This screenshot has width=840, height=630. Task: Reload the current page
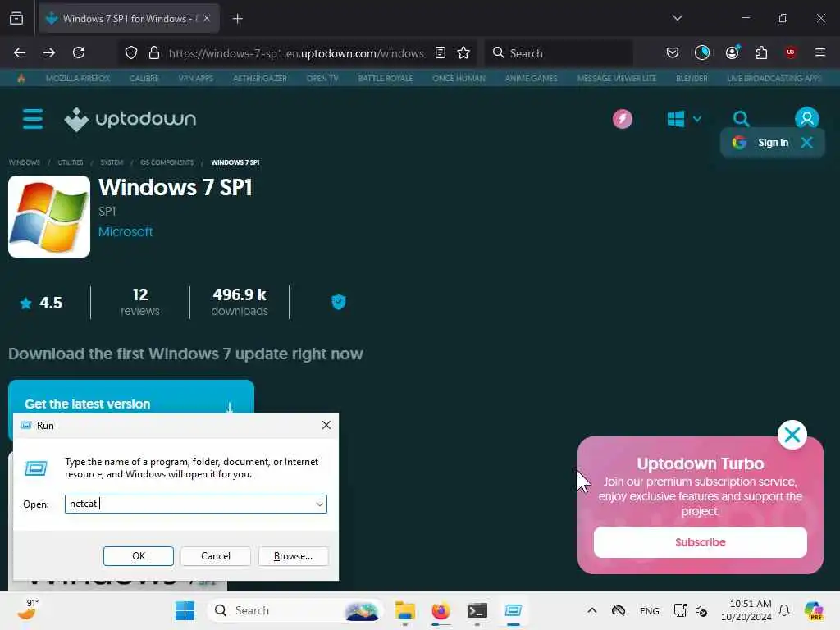[x=79, y=52]
